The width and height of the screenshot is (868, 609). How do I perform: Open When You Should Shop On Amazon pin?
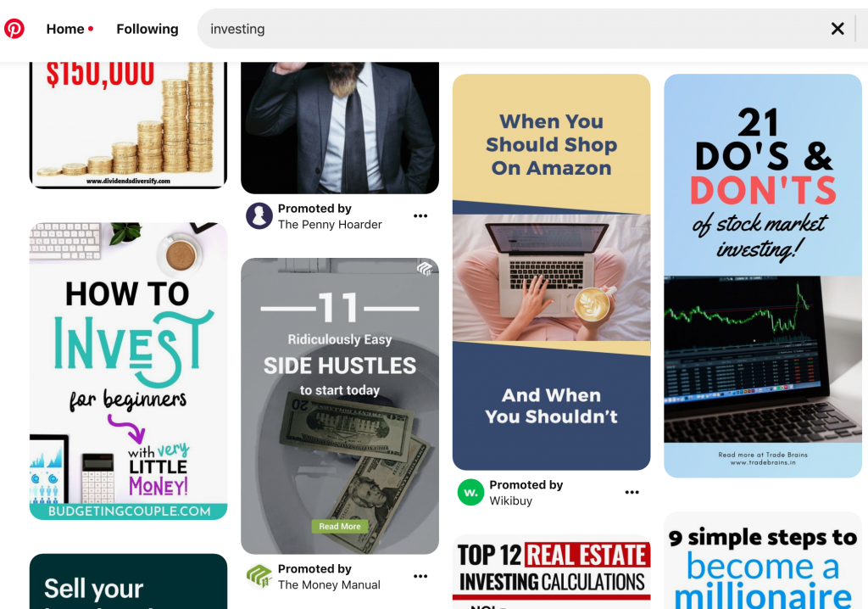click(551, 272)
